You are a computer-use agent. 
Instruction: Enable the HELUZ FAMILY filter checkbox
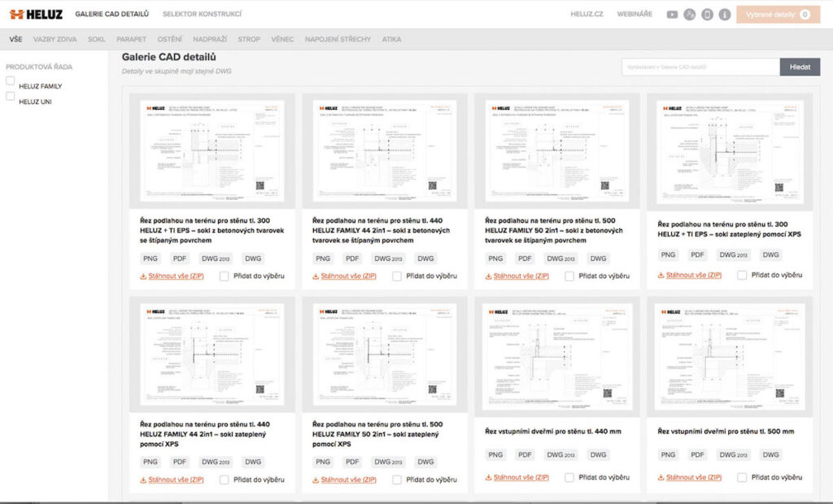(x=11, y=80)
